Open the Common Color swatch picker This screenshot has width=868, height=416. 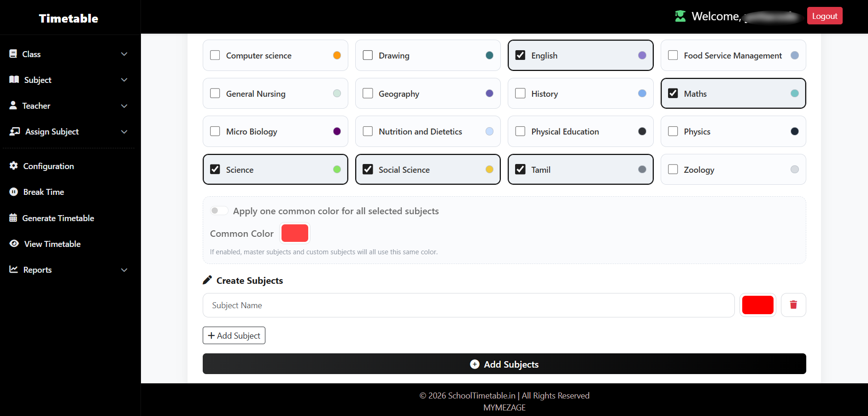pyautogui.click(x=295, y=233)
